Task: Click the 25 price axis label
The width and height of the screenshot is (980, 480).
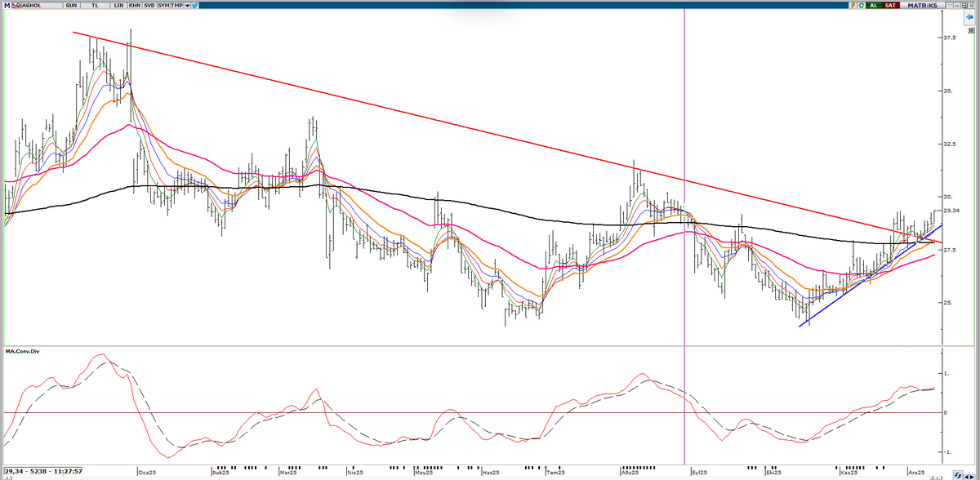Action: (948, 303)
